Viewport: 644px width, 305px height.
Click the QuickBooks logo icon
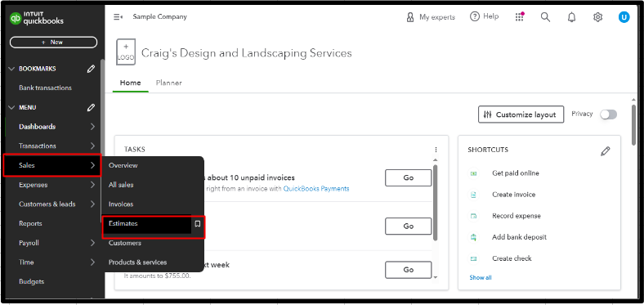pyautogui.click(x=16, y=19)
